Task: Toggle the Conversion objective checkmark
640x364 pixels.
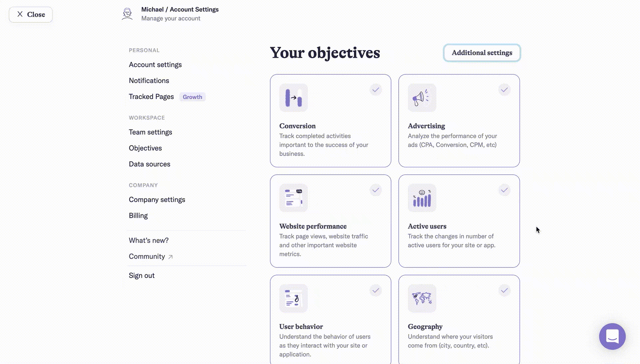Action: [x=376, y=90]
